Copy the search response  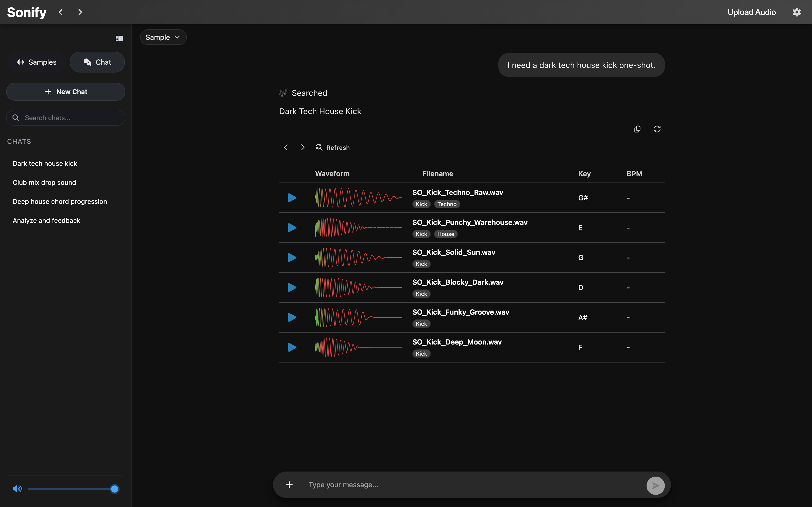637,129
